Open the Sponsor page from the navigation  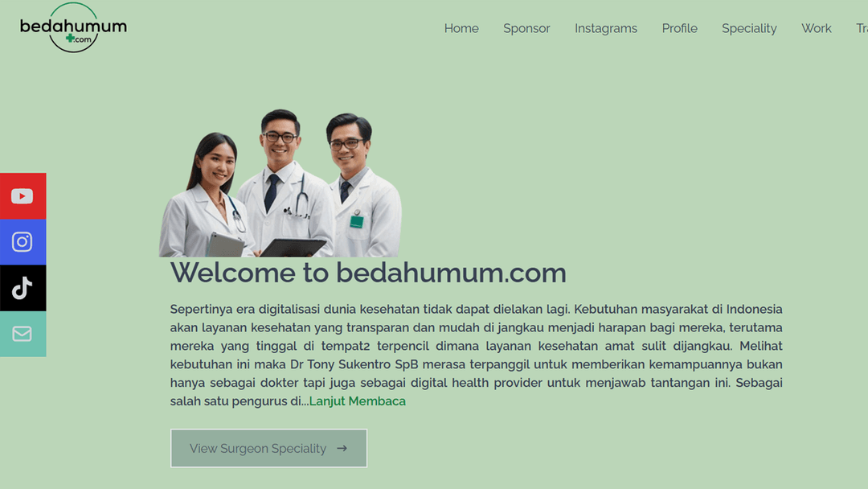[526, 28]
